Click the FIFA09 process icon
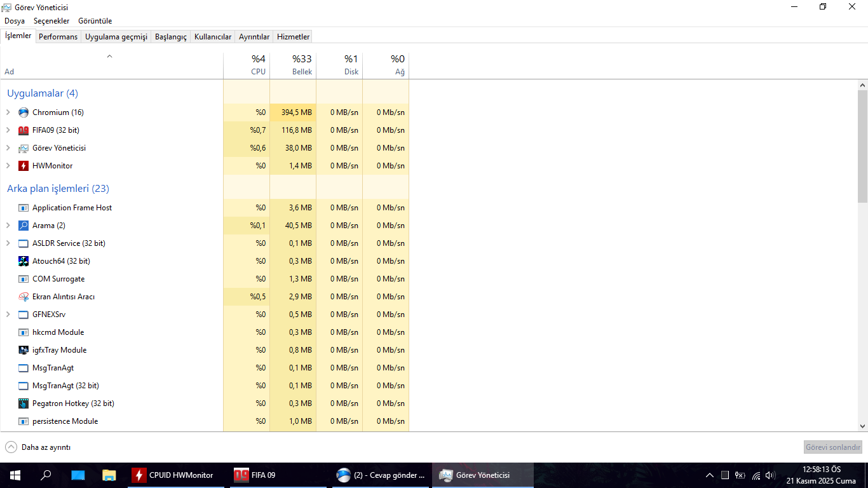Screen dimensions: 868x488 (24, 130)
